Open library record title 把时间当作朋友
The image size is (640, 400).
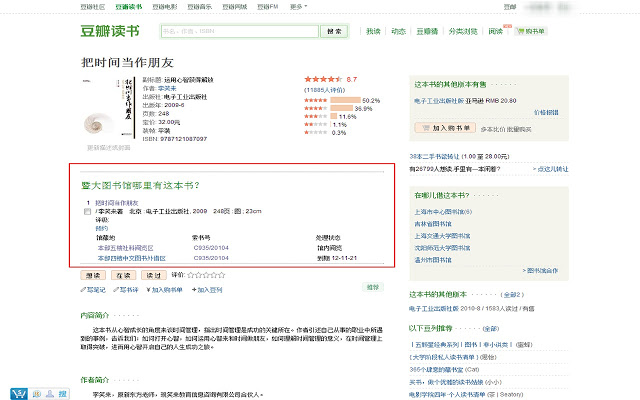117,203
